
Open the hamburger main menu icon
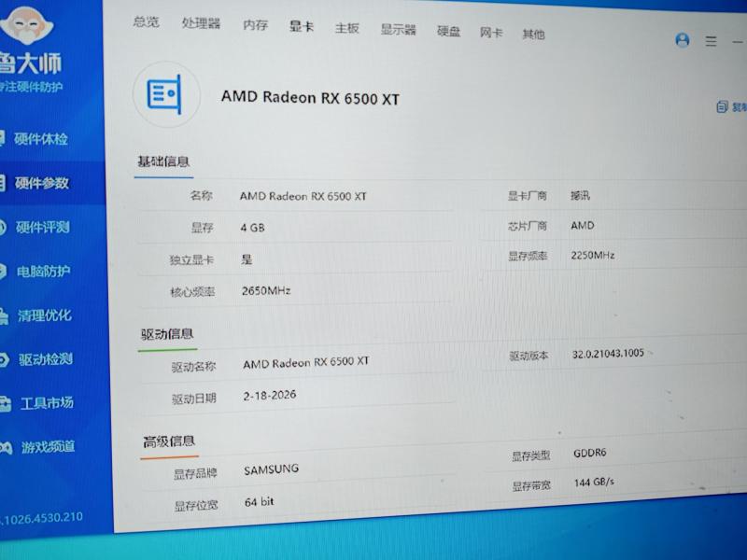(x=712, y=41)
